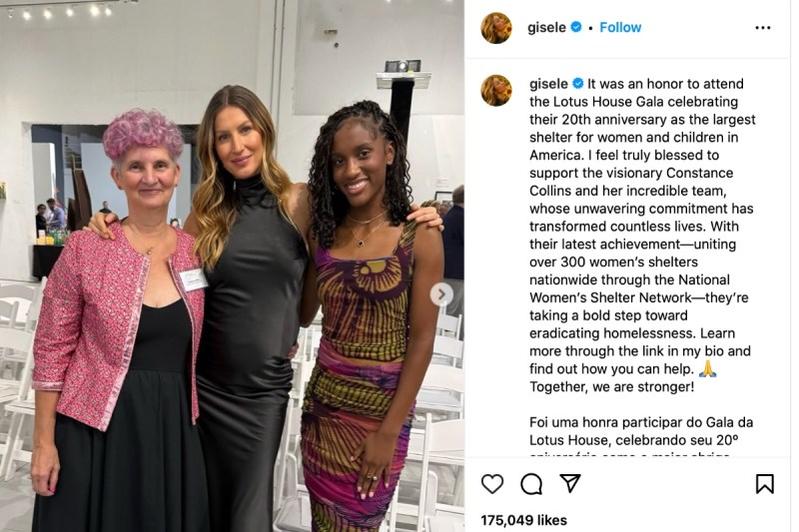Viewport: 799px width, 532px height.
Task: View who liked via 175,049 likes
Action: tap(523, 520)
